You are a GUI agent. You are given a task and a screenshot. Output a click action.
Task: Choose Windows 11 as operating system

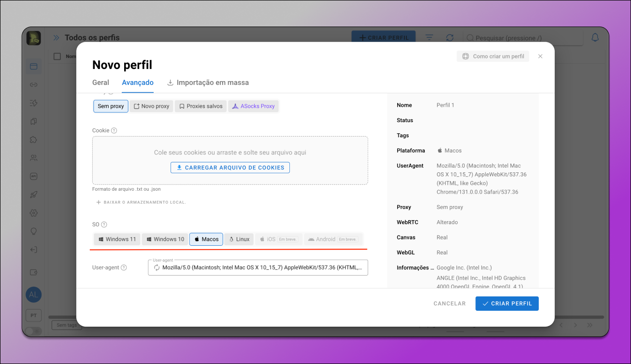[117, 239]
